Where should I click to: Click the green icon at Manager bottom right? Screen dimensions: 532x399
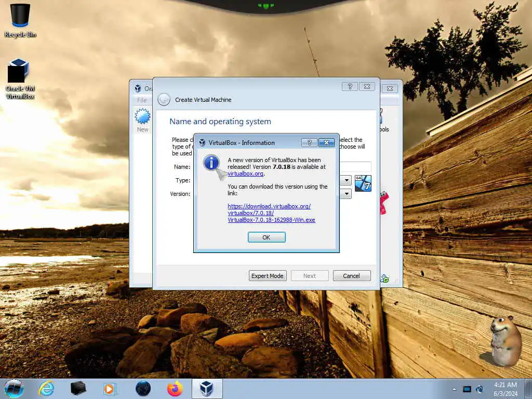click(x=384, y=278)
